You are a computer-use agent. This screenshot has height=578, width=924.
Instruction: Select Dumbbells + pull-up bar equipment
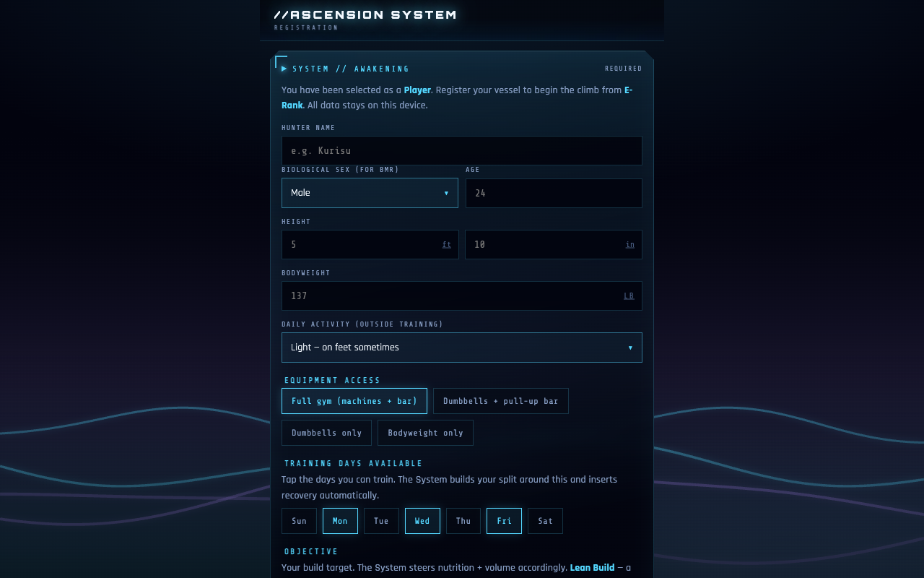[x=501, y=401]
